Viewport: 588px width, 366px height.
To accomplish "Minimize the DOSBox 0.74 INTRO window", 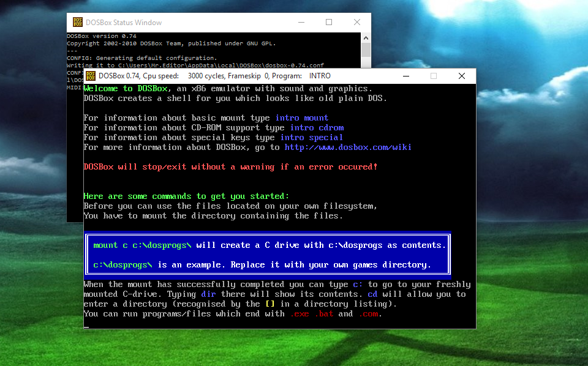I will tap(405, 76).
